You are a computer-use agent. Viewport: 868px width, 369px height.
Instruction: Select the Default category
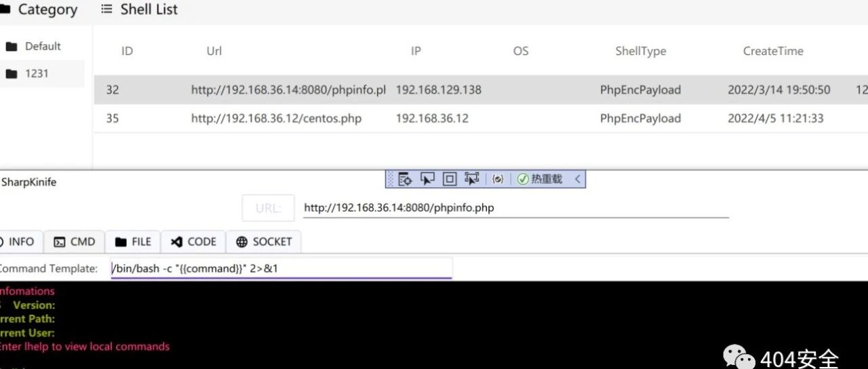[x=42, y=46]
